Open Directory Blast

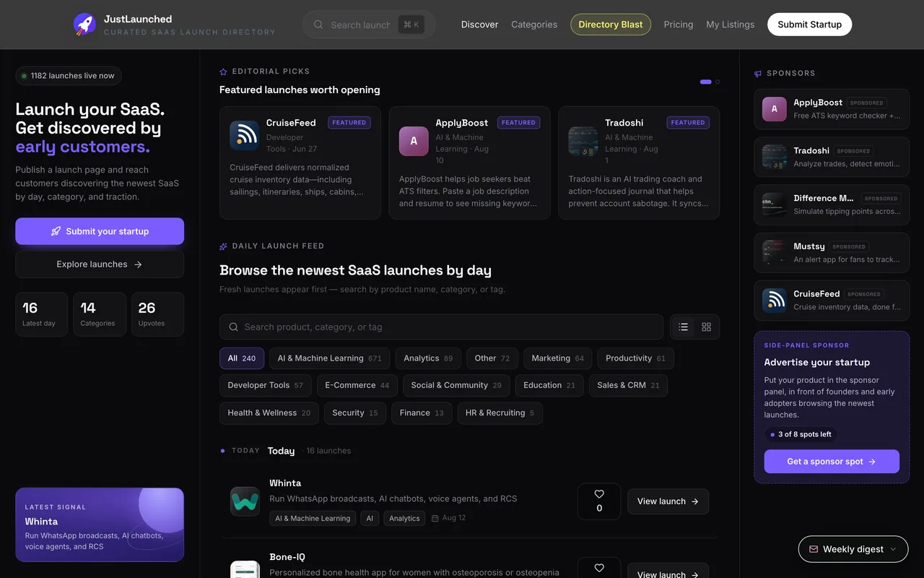(611, 25)
